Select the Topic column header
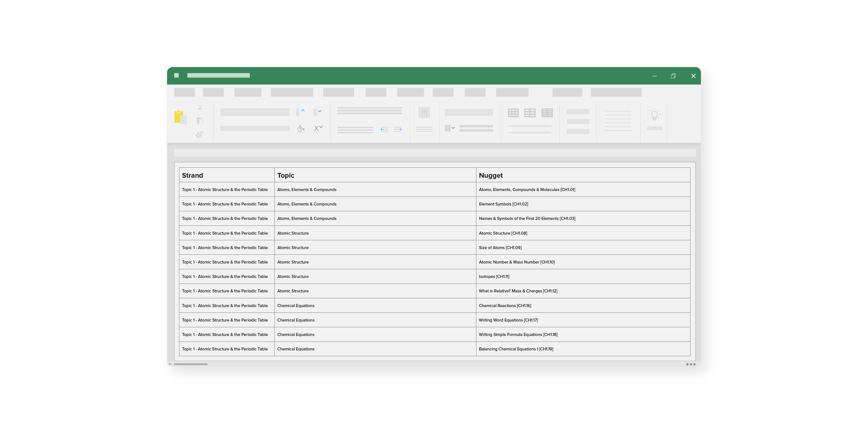The width and height of the screenshot is (868, 434). (x=375, y=175)
